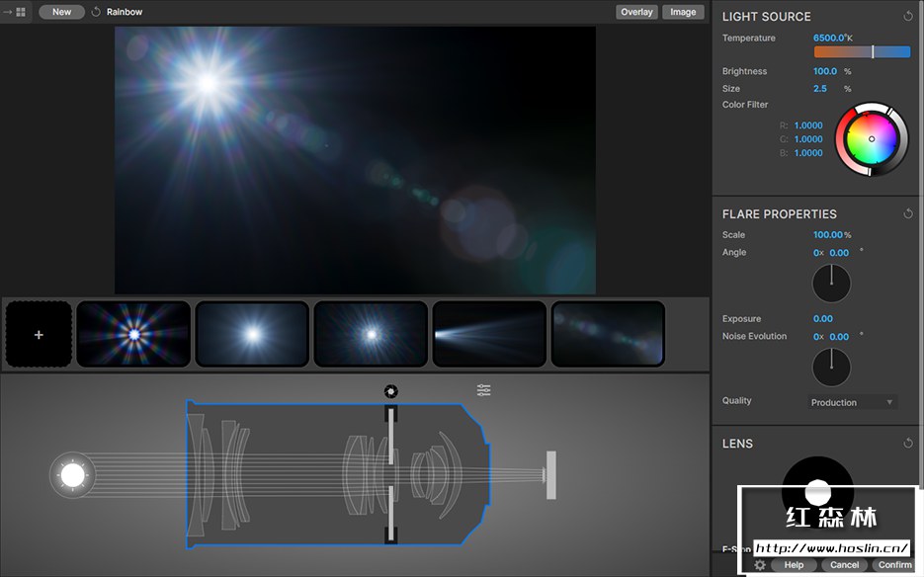The height and width of the screenshot is (577, 924).
Task: Select the light source sun in diagram
Action: [x=73, y=474]
